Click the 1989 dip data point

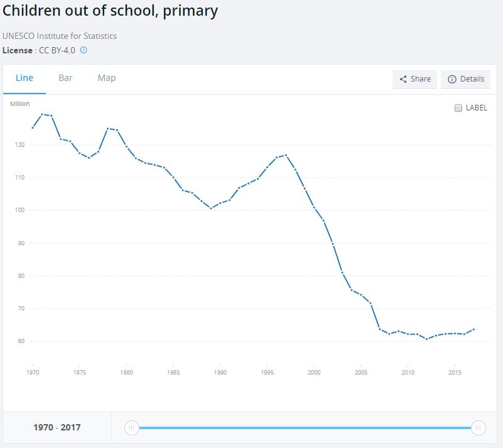click(211, 208)
